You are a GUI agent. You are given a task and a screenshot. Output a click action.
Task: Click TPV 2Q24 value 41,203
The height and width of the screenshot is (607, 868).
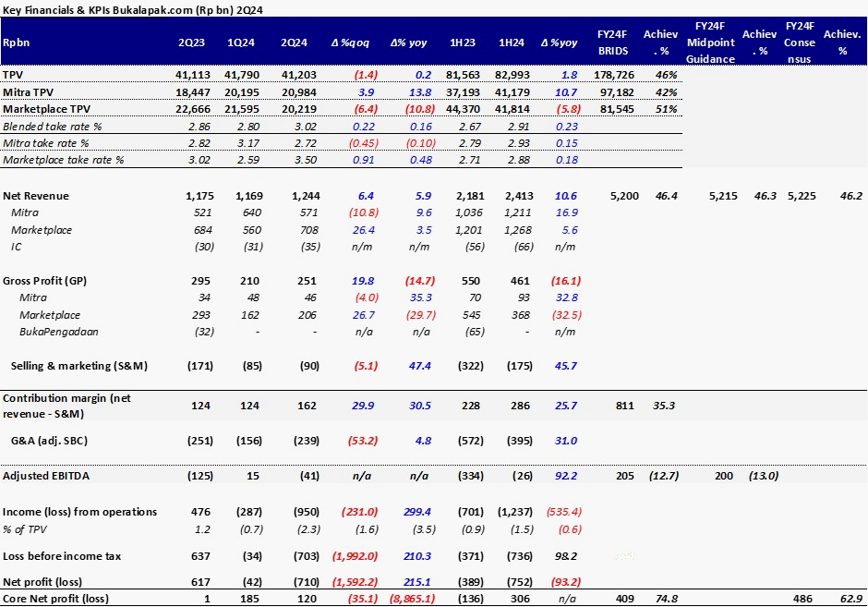tap(299, 75)
